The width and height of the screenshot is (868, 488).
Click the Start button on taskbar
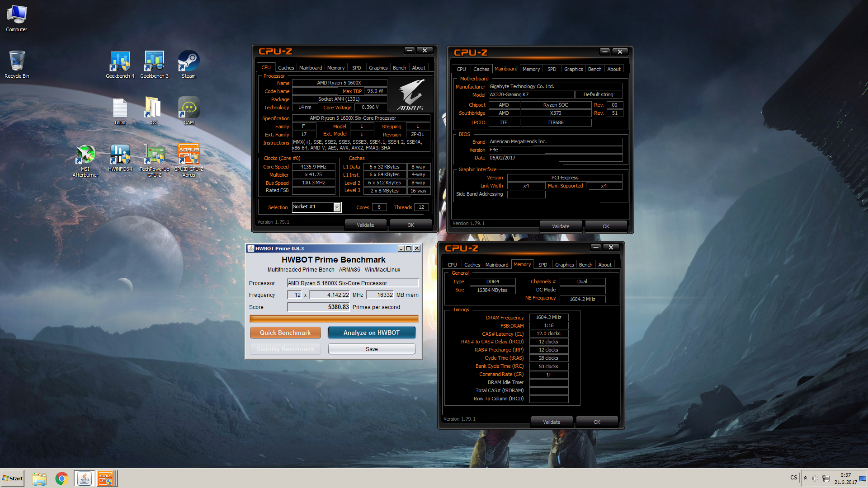[13, 479]
